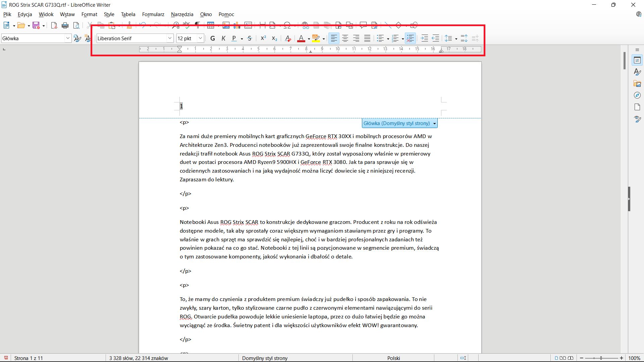The height and width of the screenshot is (362, 644).
Task: Increase paragraph indent
Action: 424,38
